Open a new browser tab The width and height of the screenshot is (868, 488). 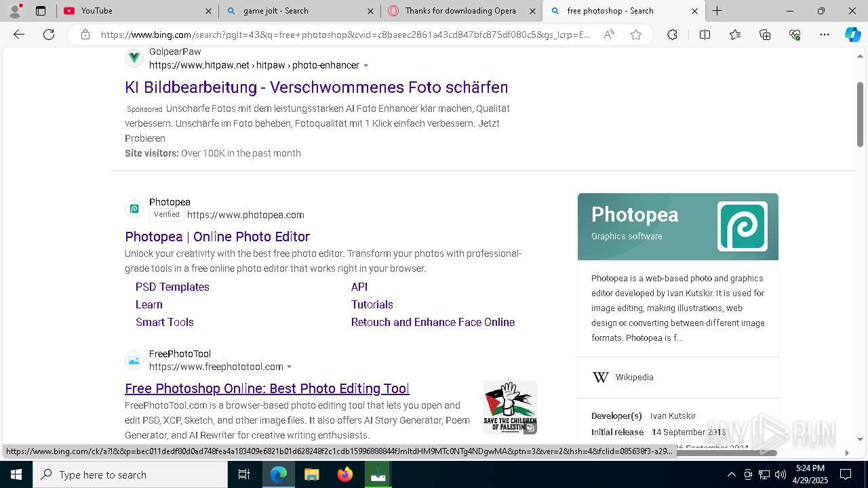click(717, 11)
